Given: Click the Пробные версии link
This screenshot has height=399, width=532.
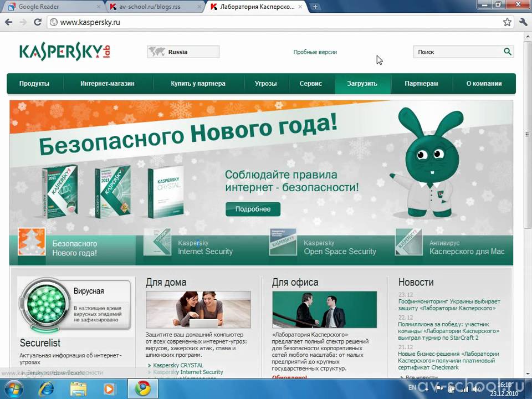Looking at the screenshot, I should (315, 52).
